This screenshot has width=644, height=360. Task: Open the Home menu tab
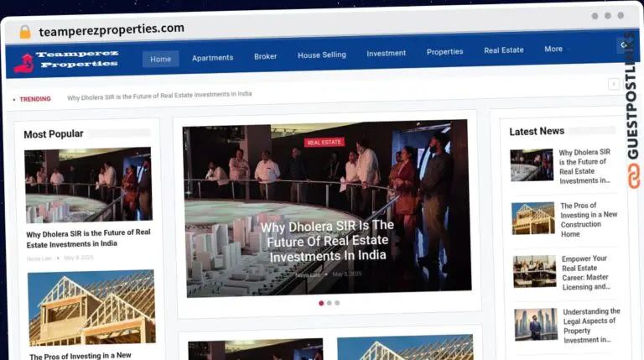point(161,59)
